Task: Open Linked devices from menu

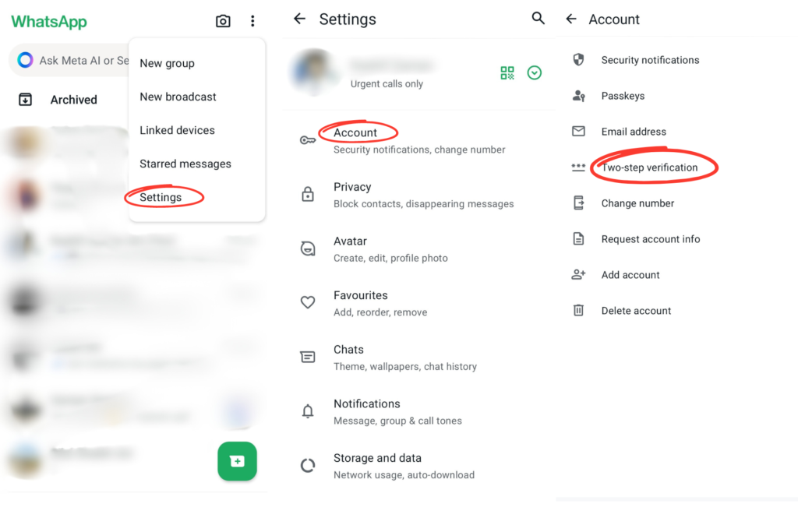Action: pos(197,130)
